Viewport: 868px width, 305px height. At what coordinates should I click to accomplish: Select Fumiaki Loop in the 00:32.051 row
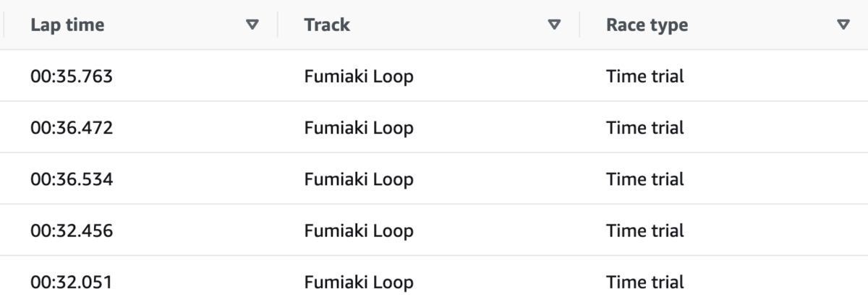pyautogui.click(x=359, y=281)
